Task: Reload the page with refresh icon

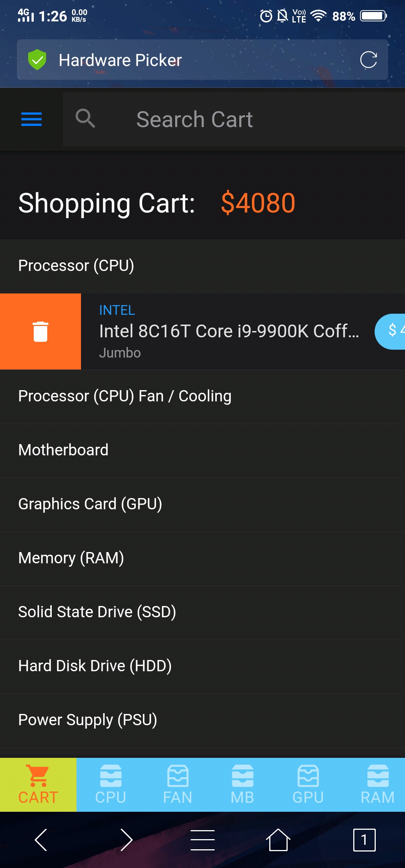Action: [x=368, y=60]
